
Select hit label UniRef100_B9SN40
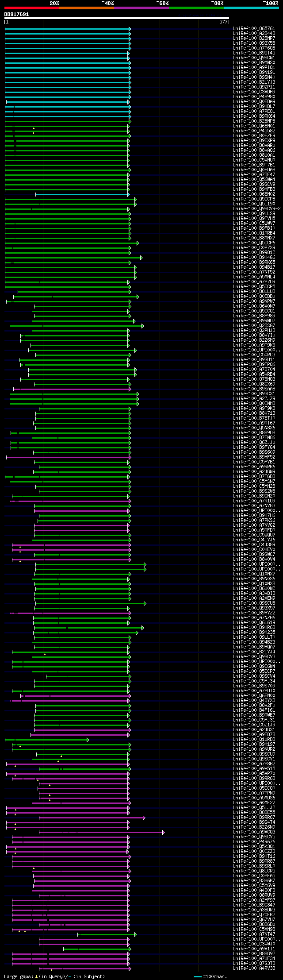click(x=254, y=77)
